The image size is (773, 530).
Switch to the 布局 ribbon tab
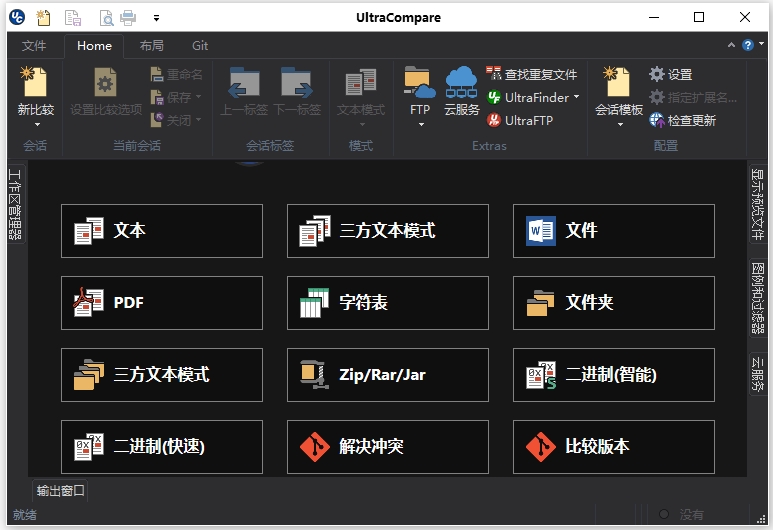[152, 46]
